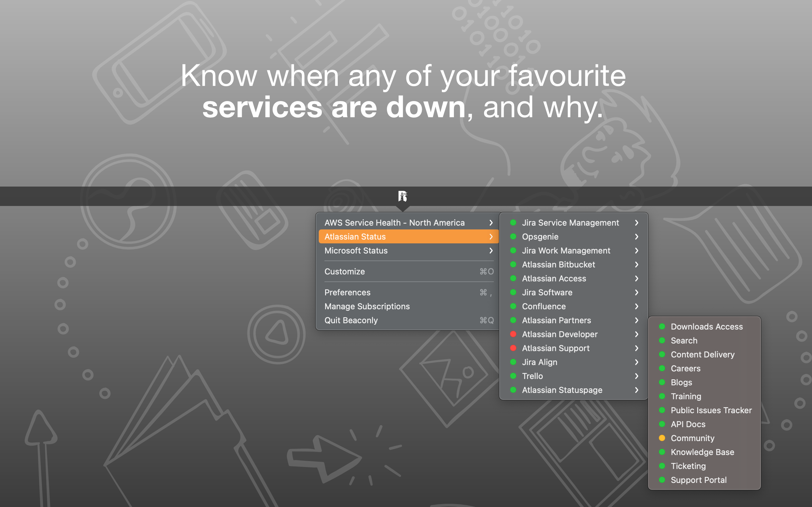
Task: Click green dot next to Downloads Access
Action: pos(662,326)
